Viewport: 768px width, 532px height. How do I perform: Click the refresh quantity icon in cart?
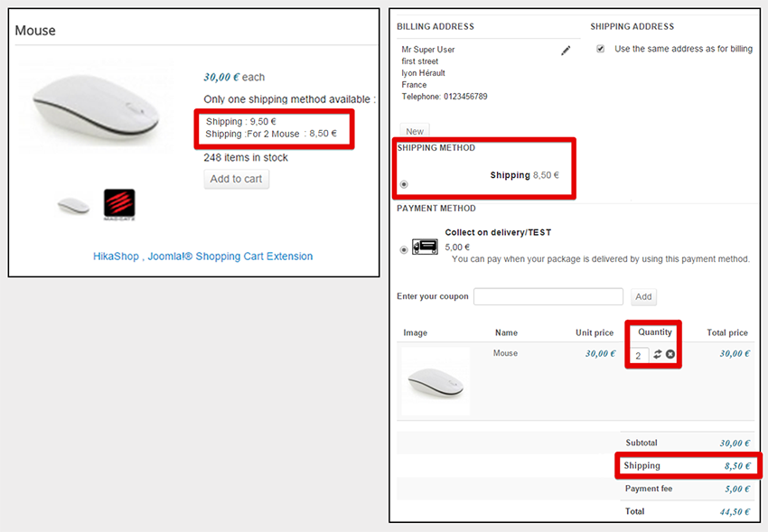click(657, 354)
